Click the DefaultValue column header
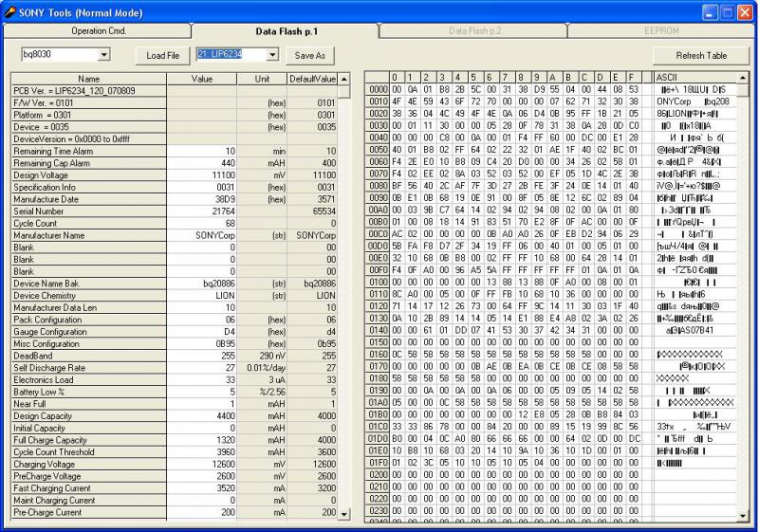Image resolution: width=759 pixels, height=532 pixels. [312, 79]
